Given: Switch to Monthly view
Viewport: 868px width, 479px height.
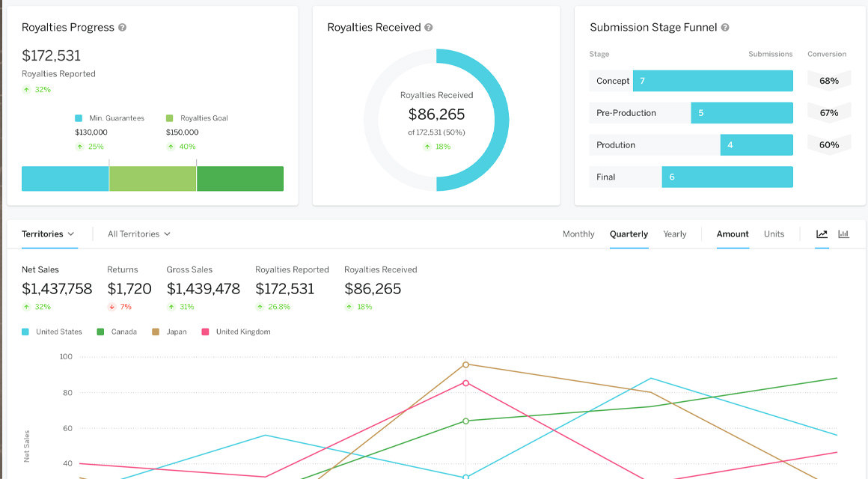Looking at the screenshot, I should (578, 234).
